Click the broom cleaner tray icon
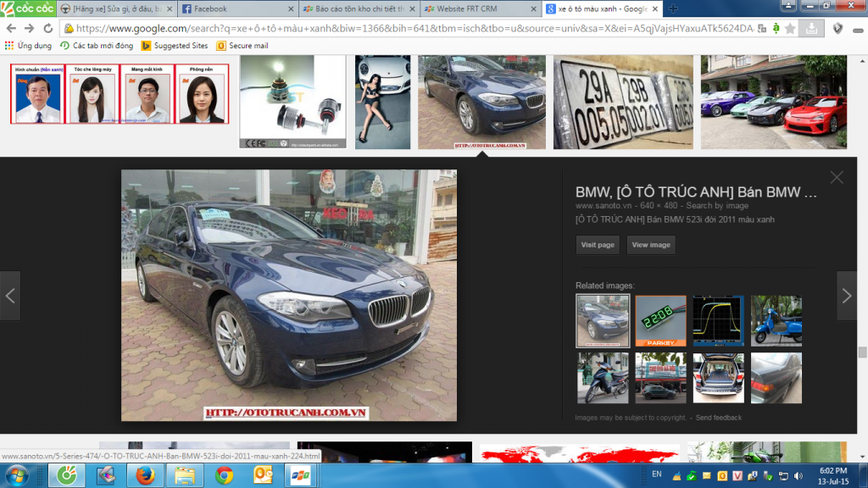Image resolution: width=868 pixels, height=488 pixels. [676, 476]
